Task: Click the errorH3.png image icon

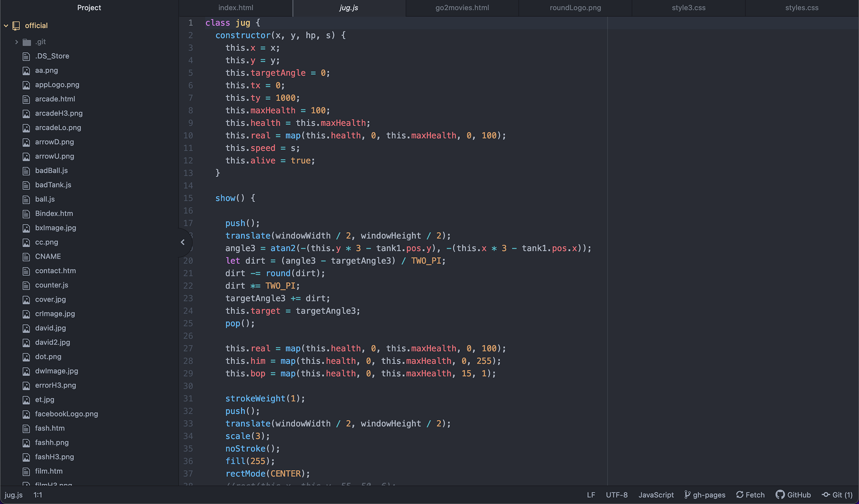Action: click(x=26, y=385)
